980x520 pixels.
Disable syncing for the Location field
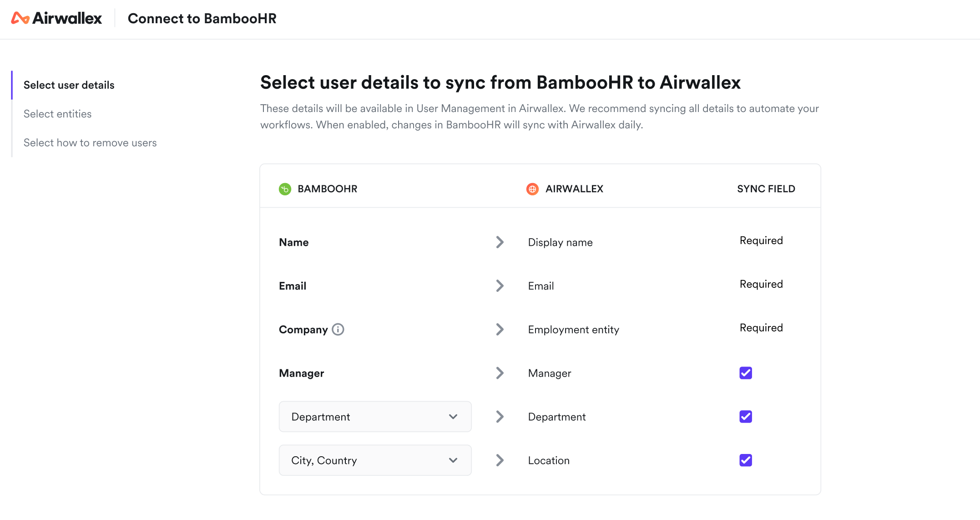coord(745,460)
